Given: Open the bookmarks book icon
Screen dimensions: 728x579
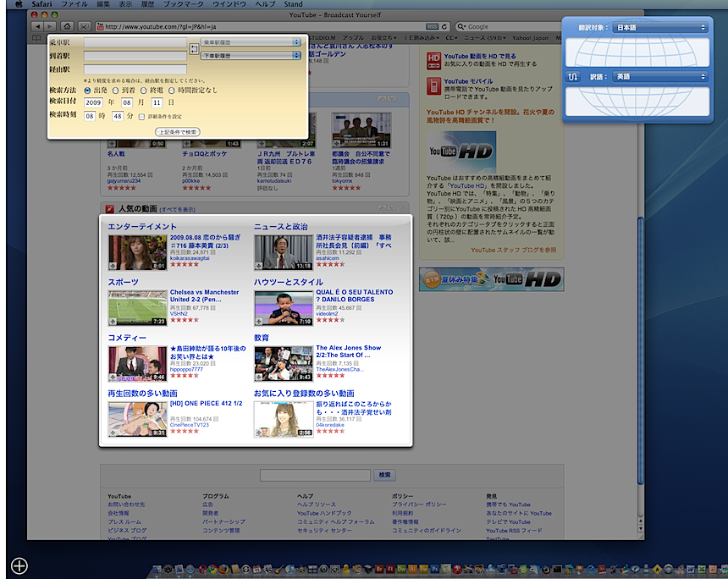Looking at the screenshot, I should (x=36, y=38).
